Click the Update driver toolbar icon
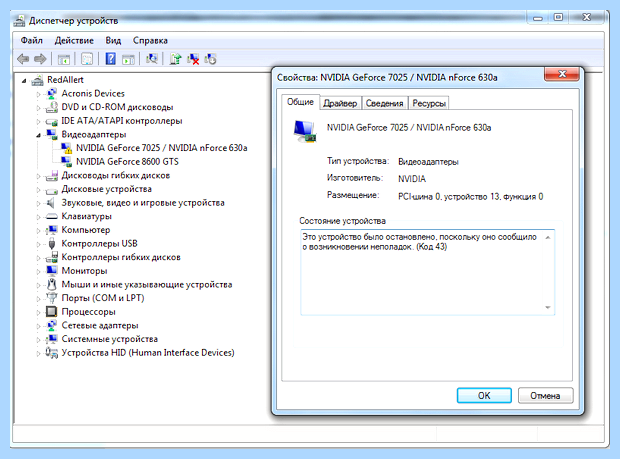 click(175, 59)
